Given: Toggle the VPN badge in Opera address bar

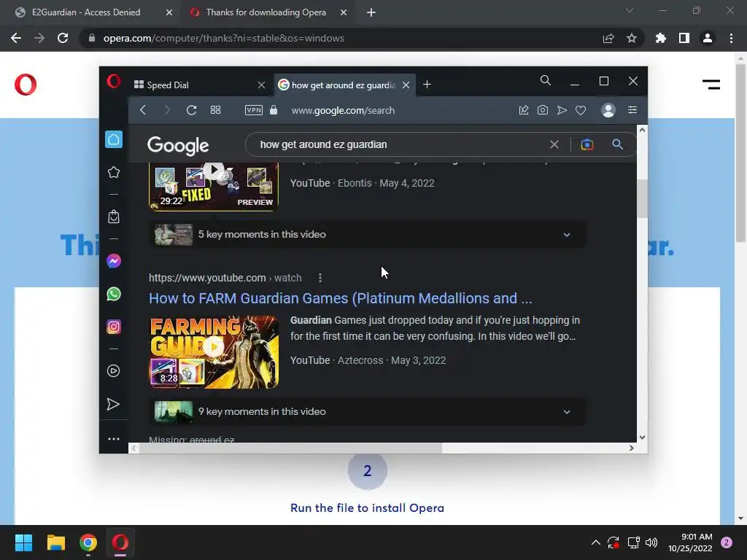Looking at the screenshot, I should tap(253, 110).
